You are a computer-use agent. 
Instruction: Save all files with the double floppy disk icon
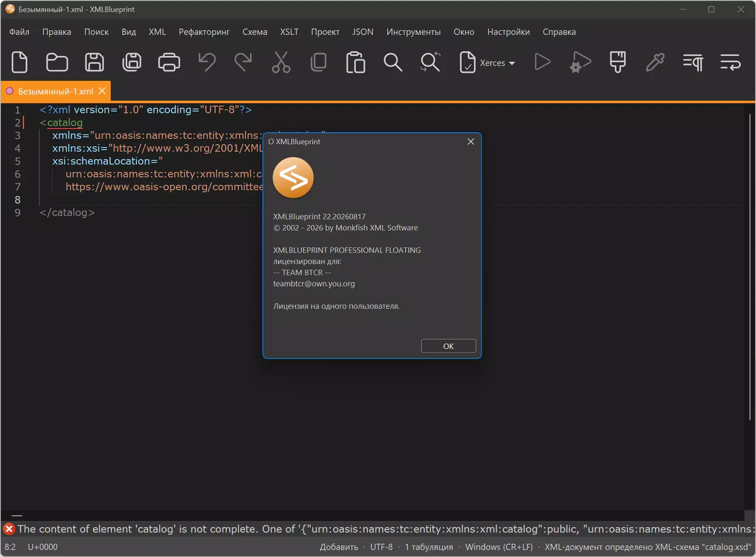(x=132, y=62)
